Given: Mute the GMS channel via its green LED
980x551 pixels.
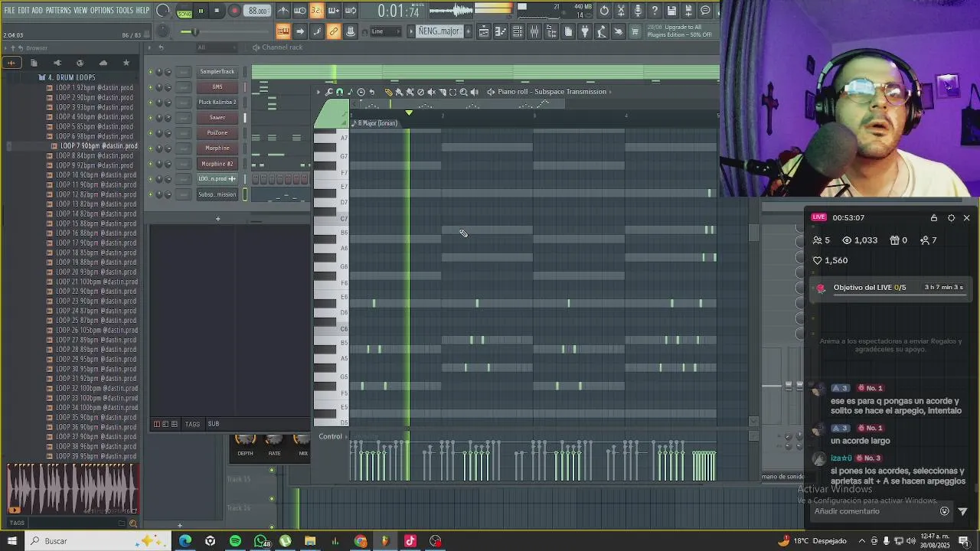Looking at the screenshot, I should coord(151,87).
